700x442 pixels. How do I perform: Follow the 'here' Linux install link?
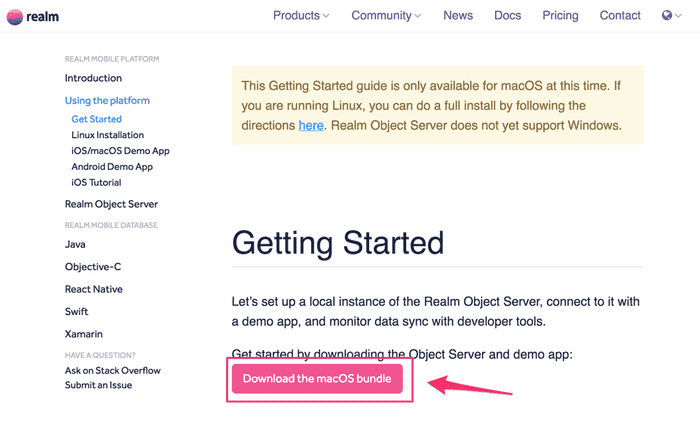pos(310,127)
